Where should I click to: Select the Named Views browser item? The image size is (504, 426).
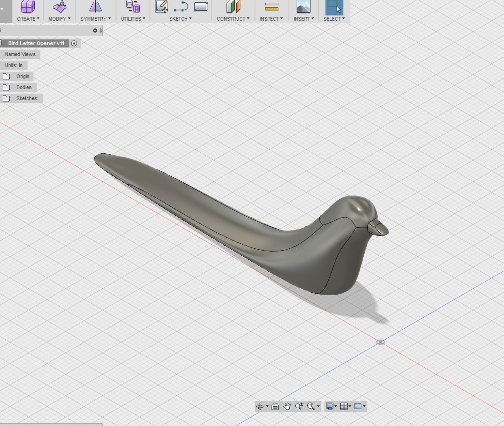20,54
